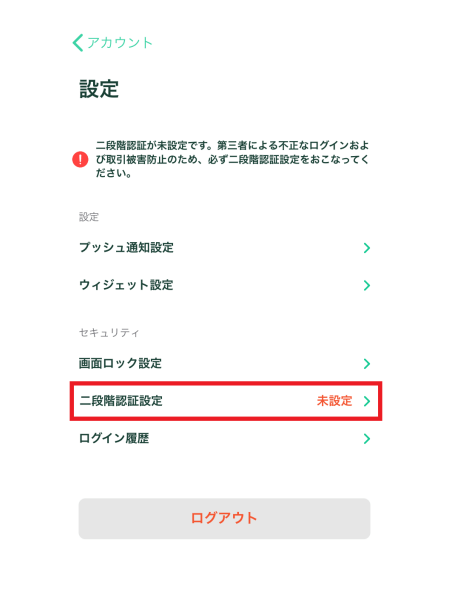454x614 pixels.
Task: Expand chevron next to 画面ロック設定
Action: [367, 364]
